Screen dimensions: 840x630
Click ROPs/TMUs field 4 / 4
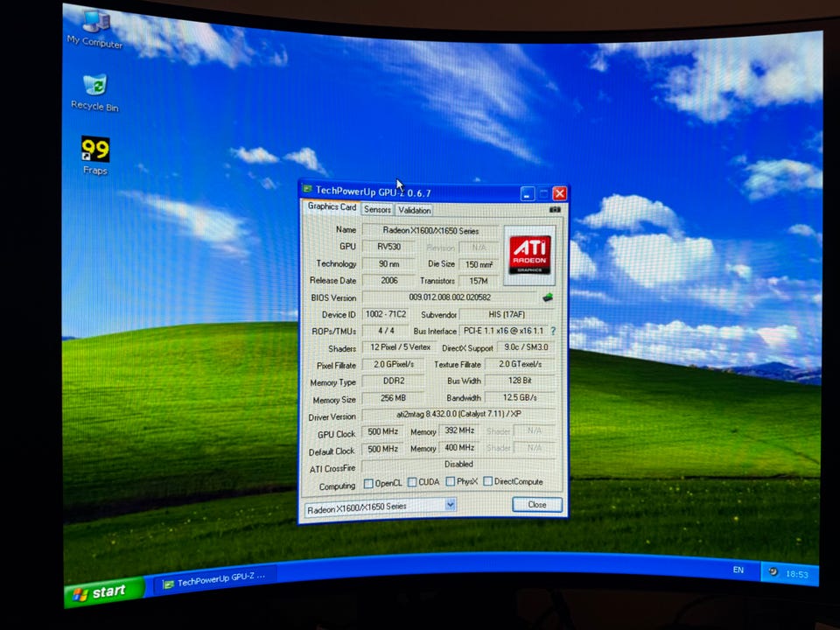pos(386,331)
